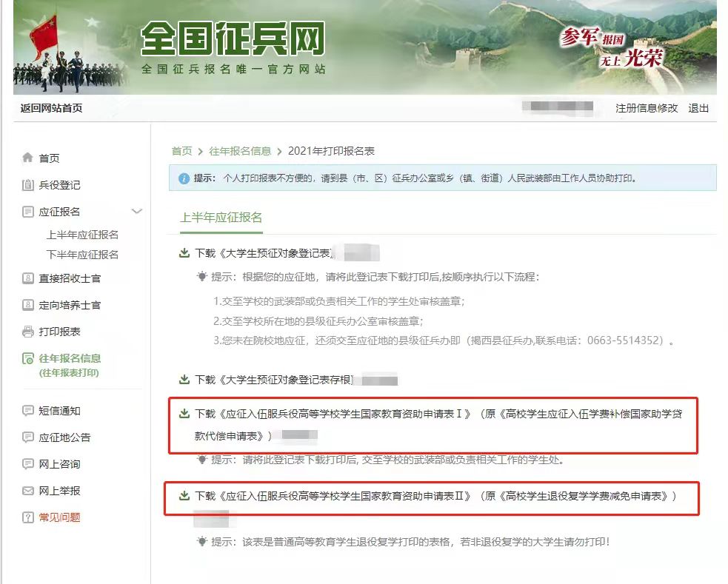Collapse the 应征报名 sidebar chevron
The height and width of the screenshot is (584, 728).
136,212
